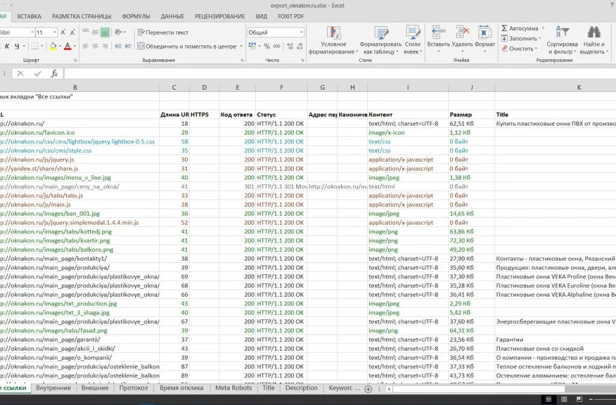
Task: Click the Clear (Очистить) button
Action: point(519,49)
